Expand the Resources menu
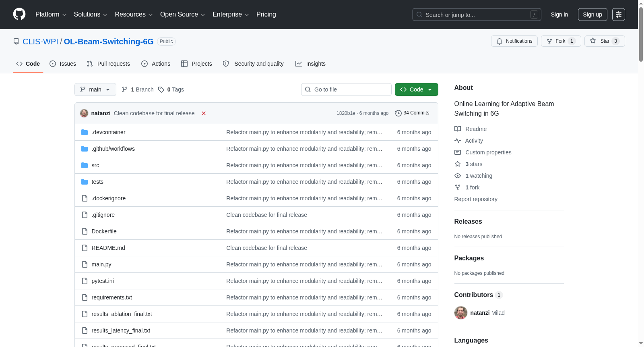The height and width of the screenshot is (347, 644). point(134,15)
